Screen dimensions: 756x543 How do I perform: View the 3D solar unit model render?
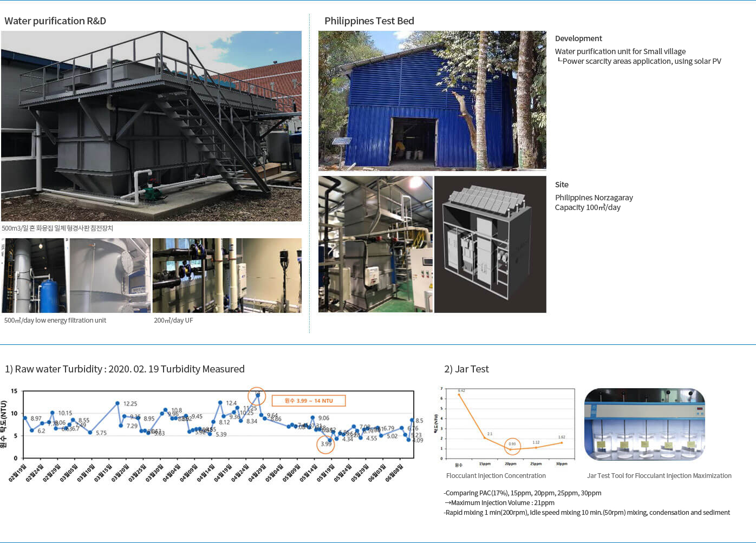(490, 244)
